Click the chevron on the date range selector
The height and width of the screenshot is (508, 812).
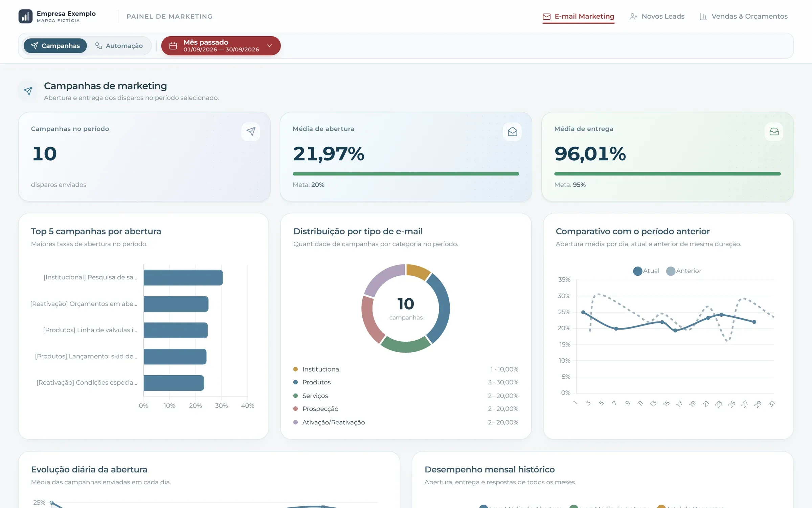(x=270, y=46)
